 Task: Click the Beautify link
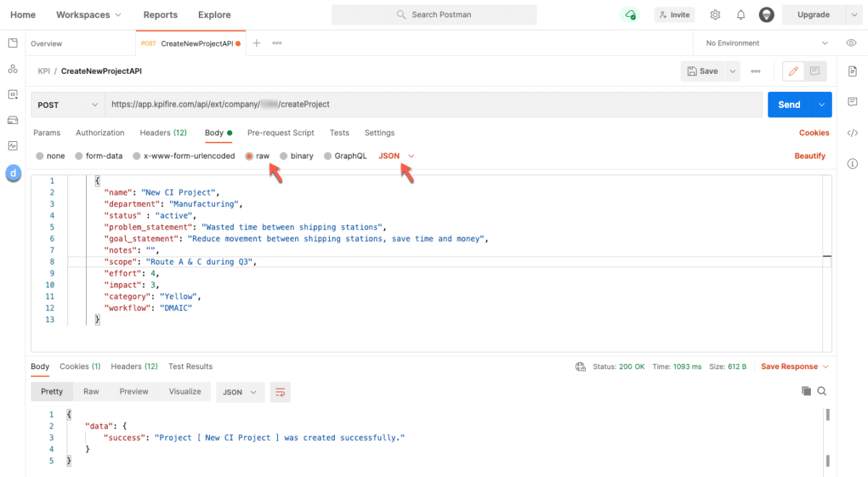point(810,156)
